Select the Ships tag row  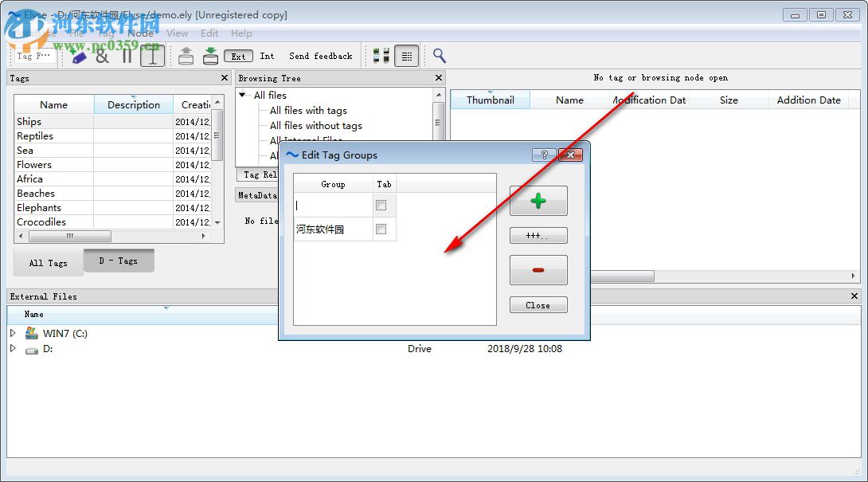pos(113,121)
